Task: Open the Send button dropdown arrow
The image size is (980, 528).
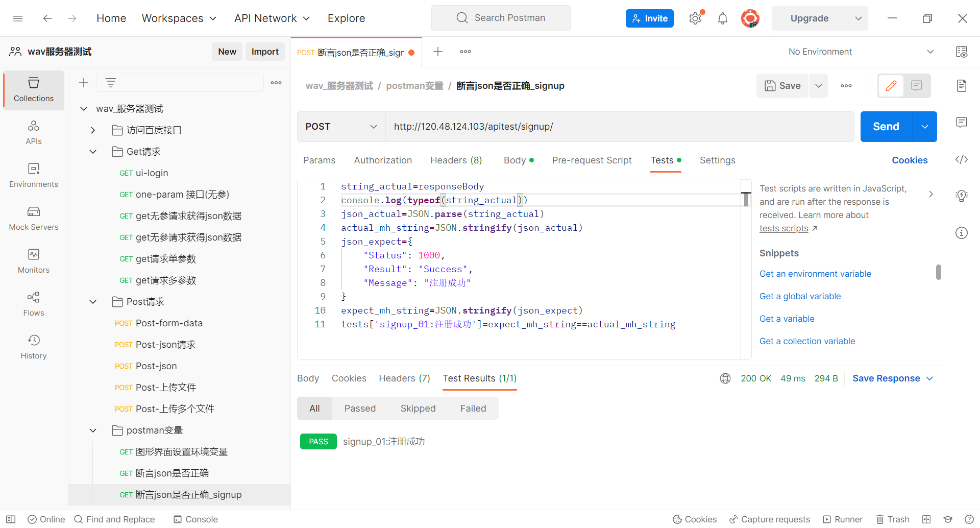Action: click(x=925, y=127)
